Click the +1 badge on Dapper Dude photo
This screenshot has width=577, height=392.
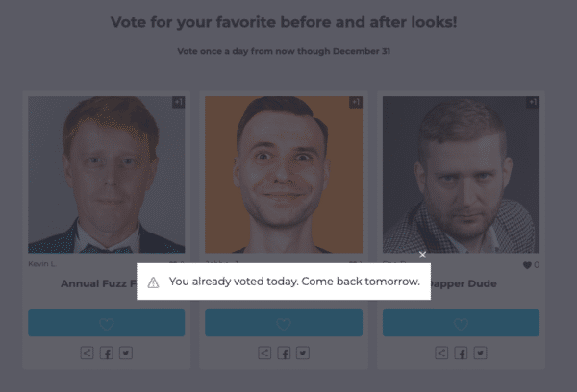pyautogui.click(x=533, y=102)
